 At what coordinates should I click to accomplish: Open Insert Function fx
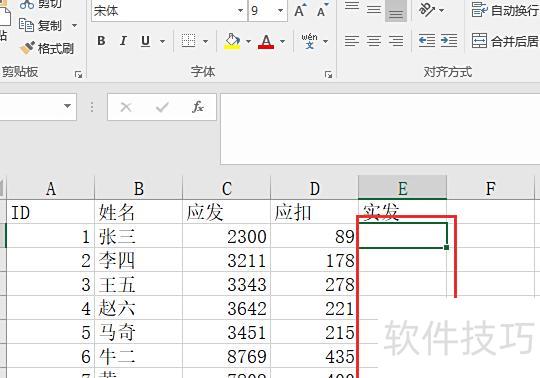[198, 107]
